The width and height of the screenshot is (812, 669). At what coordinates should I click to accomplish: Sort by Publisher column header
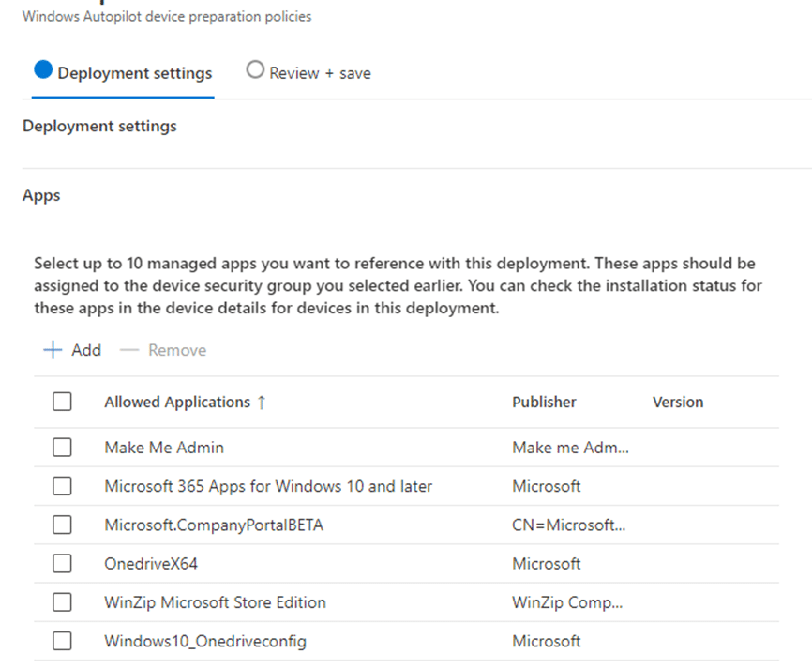point(544,403)
